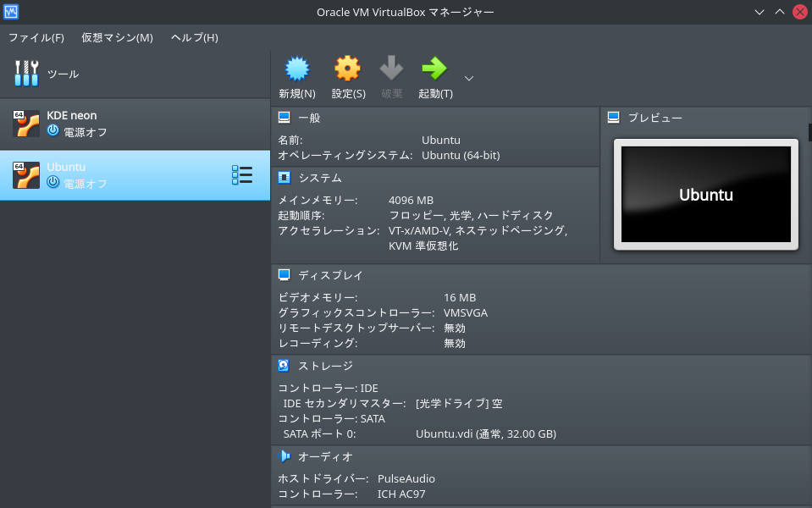Open the 仮想マシン(M) menu
Viewport: 812px width, 508px height.
(x=117, y=38)
